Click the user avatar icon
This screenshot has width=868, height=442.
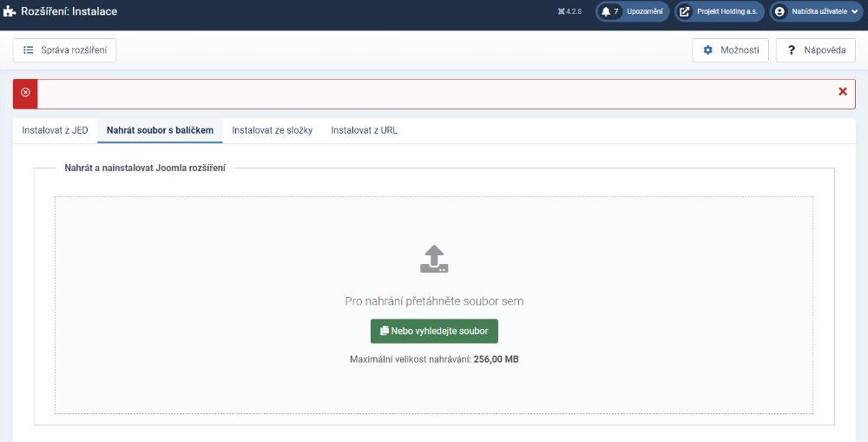(779, 11)
